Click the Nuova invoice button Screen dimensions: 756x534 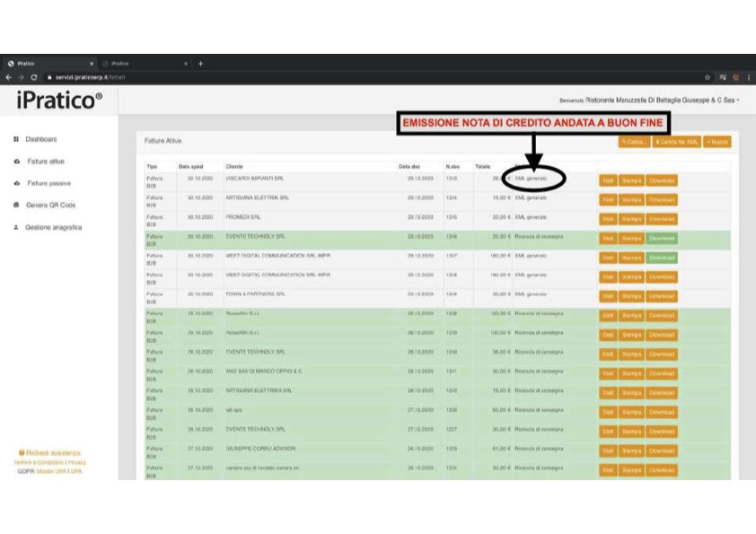(716, 142)
